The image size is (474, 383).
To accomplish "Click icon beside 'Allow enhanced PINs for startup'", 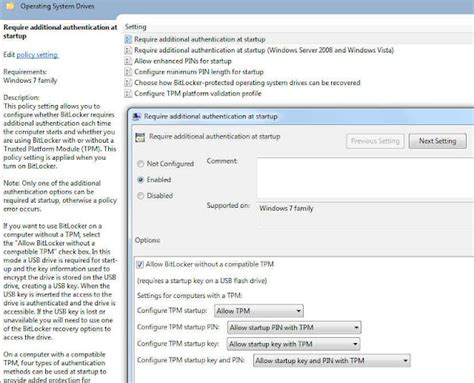I will pos(128,61).
